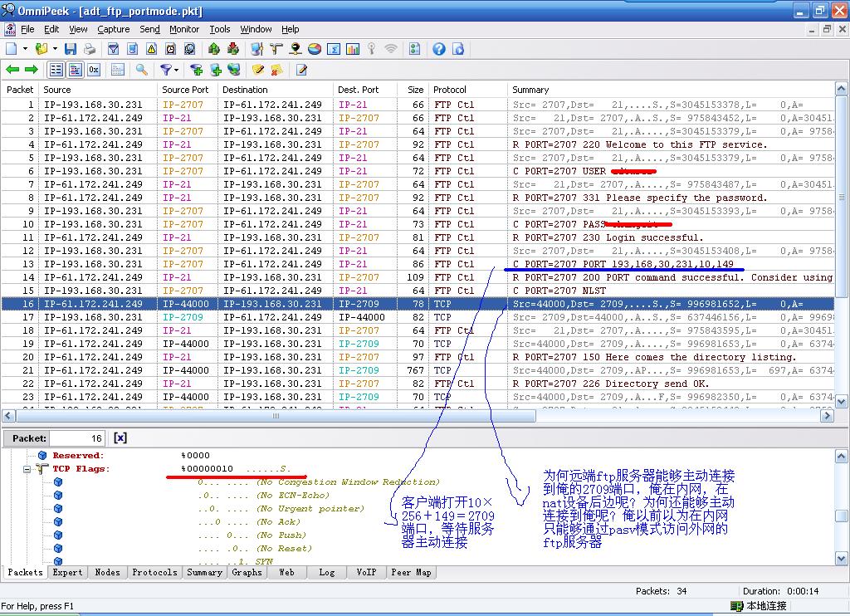Print the packet list
Screen dimensions: 850x616
point(90,50)
